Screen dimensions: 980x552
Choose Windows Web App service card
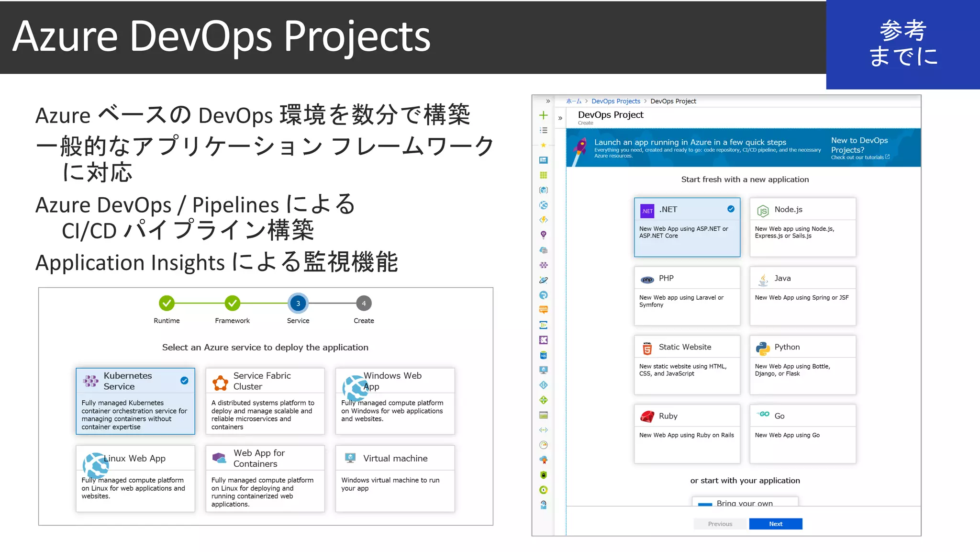pyautogui.click(x=395, y=401)
